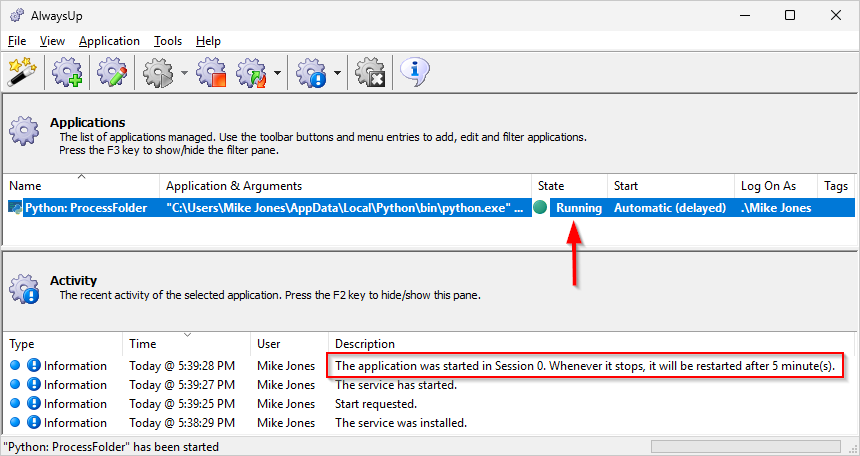Click the Restart Application gear icon
Viewport: 860px width, 456px height.
tap(251, 72)
